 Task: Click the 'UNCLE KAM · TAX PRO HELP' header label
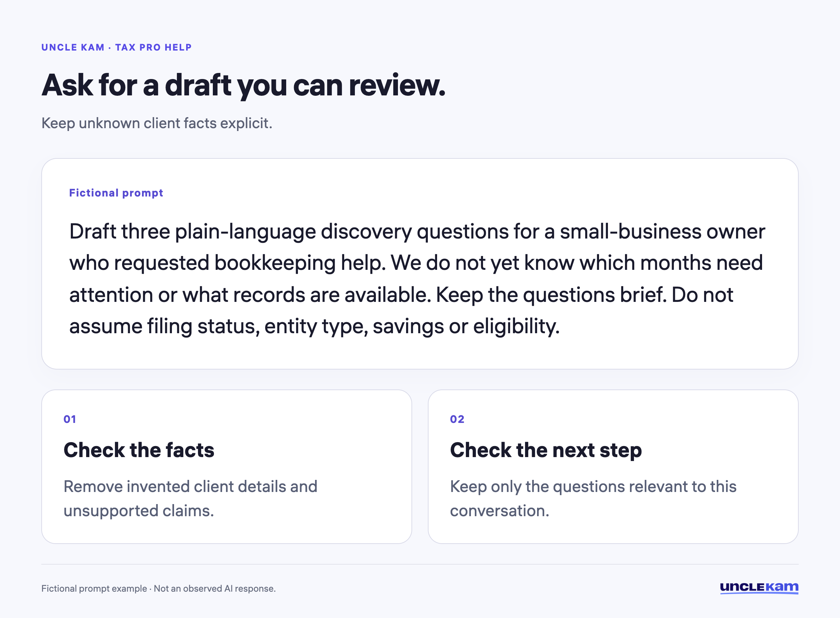(116, 47)
